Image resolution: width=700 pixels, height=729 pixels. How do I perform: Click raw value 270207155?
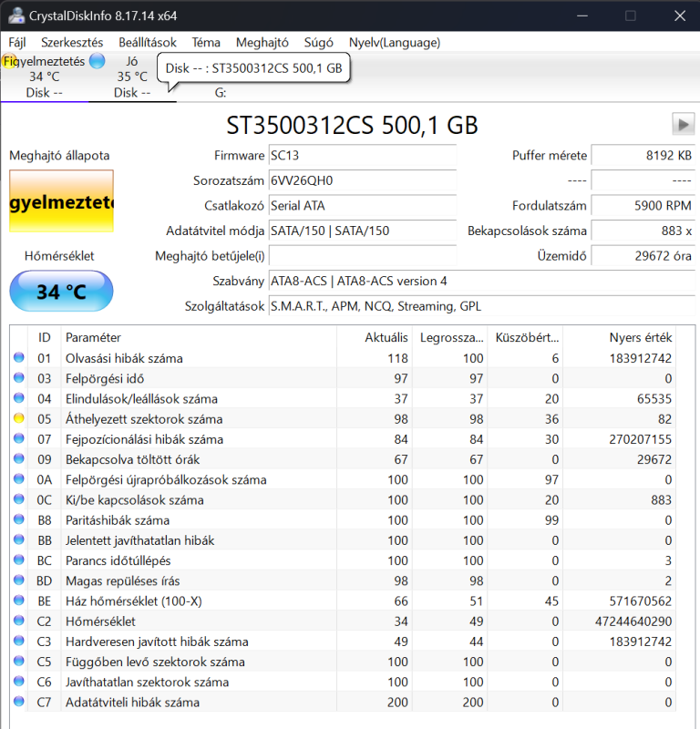(x=640, y=439)
